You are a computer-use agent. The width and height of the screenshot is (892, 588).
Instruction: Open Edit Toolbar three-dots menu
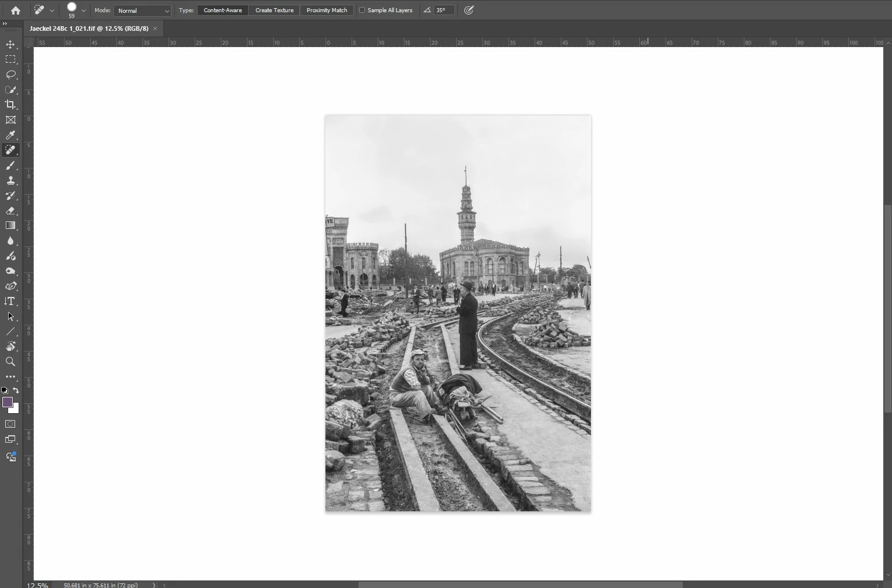point(10,377)
